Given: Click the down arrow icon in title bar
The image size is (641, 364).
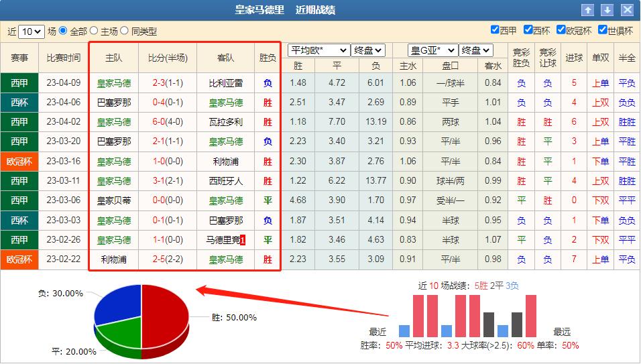Looking at the screenshot, I should tap(607, 10).
